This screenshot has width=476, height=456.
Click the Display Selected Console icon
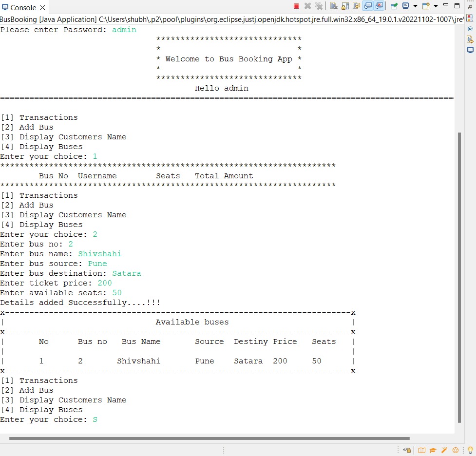(x=405, y=6)
